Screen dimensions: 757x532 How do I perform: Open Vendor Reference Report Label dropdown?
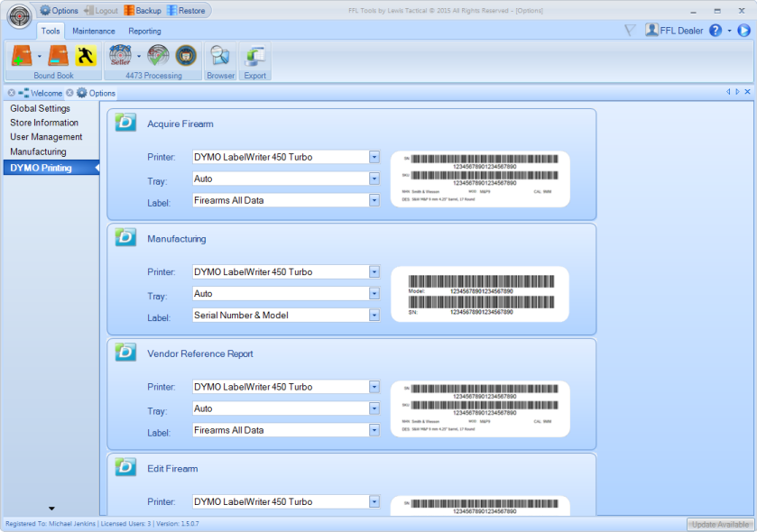[x=374, y=430]
